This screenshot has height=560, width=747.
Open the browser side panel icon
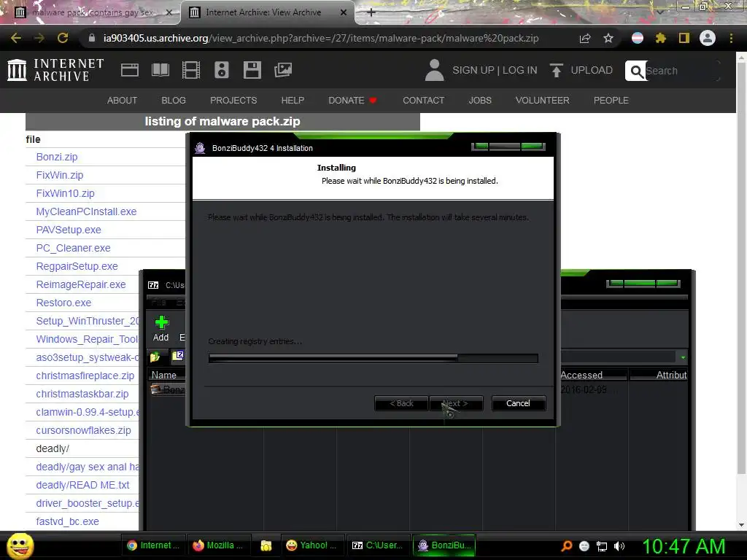coord(684,38)
